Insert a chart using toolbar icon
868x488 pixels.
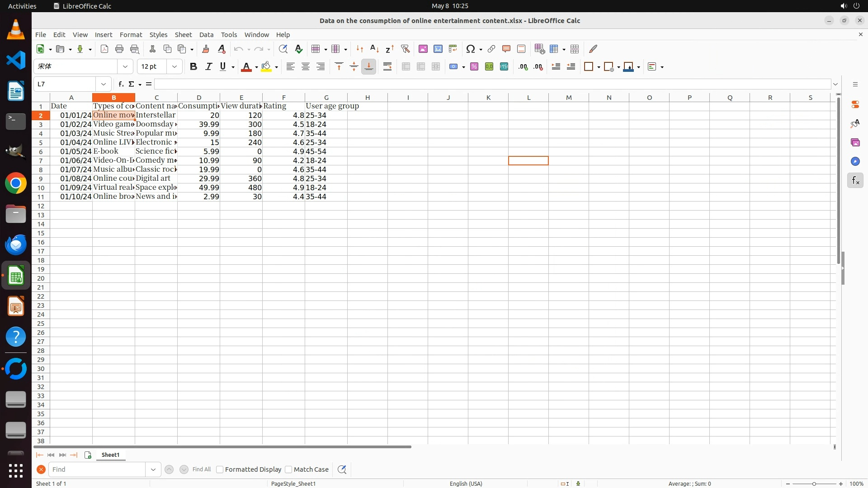[x=438, y=49]
